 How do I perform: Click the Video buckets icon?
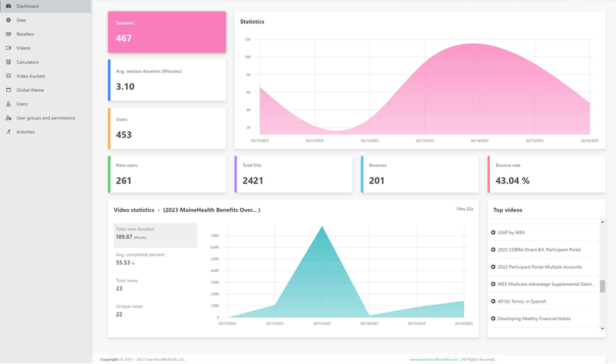(x=9, y=76)
